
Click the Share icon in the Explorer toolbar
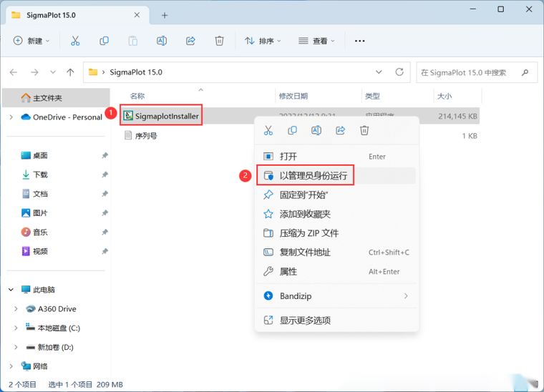coord(190,41)
